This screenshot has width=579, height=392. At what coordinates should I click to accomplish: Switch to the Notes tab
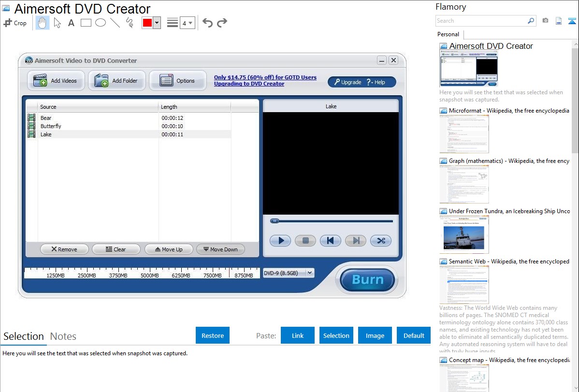tap(63, 336)
